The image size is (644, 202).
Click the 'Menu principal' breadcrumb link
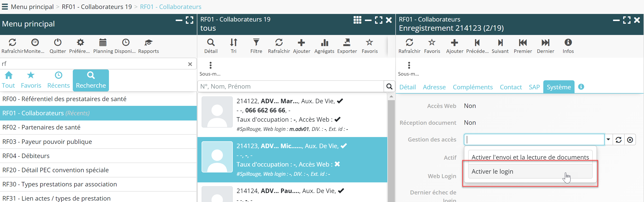click(32, 7)
